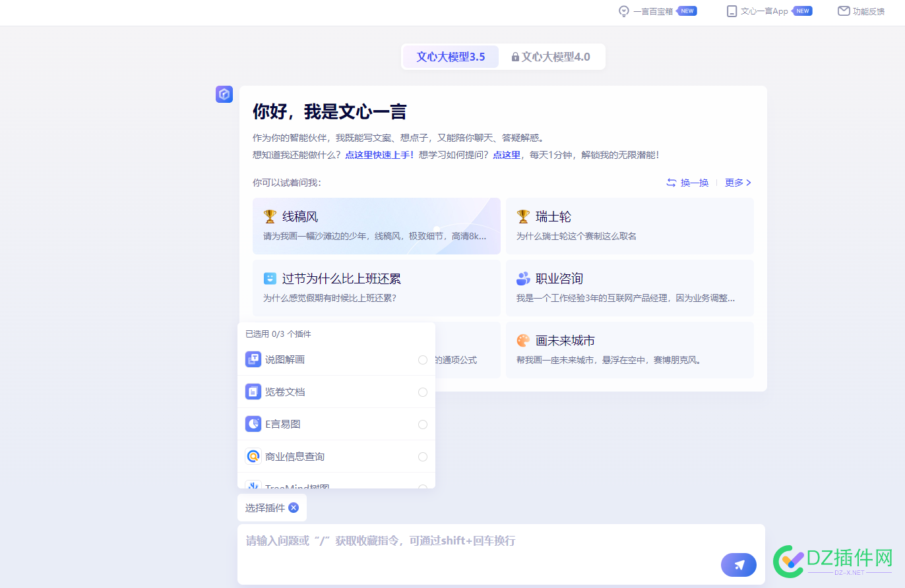
Task: Click the E言易图 plugin icon
Action: (253, 424)
